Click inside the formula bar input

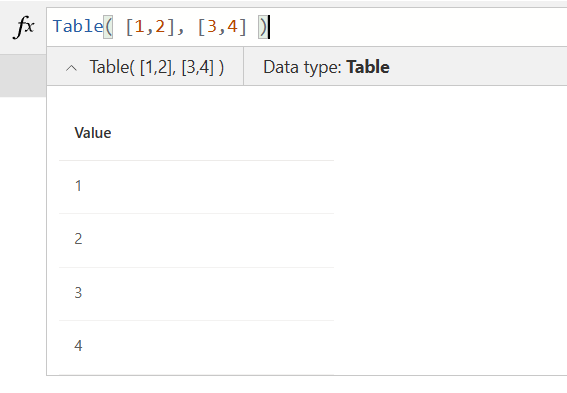[x=307, y=27]
